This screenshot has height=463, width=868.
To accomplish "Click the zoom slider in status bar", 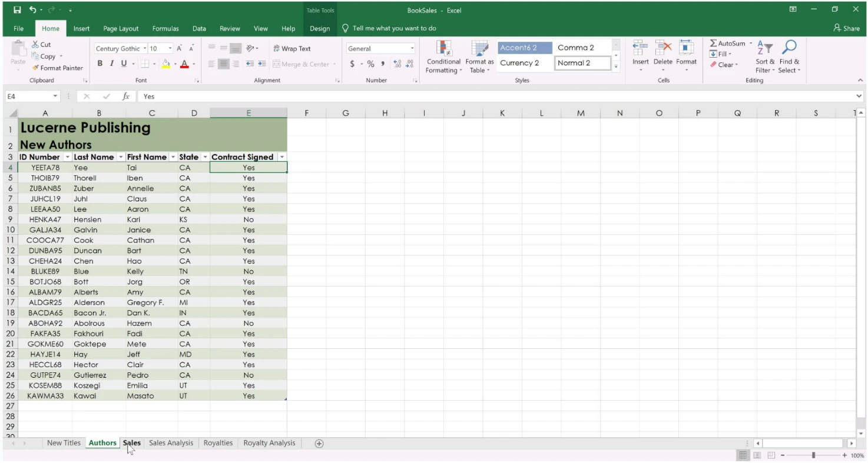I will [x=813, y=455].
